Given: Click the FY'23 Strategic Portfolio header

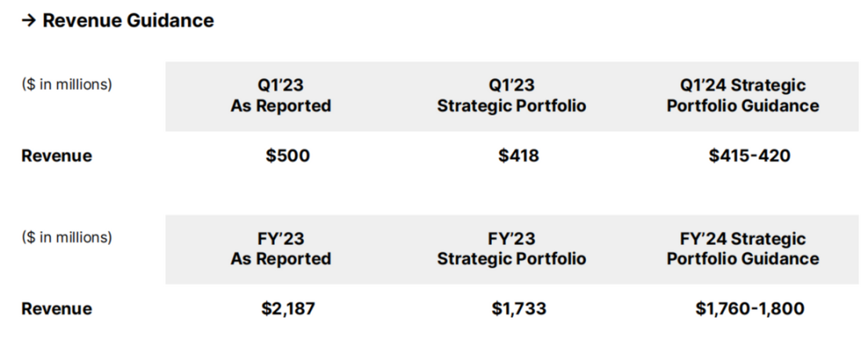Looking at the screenshot, I should pos(511,249).
